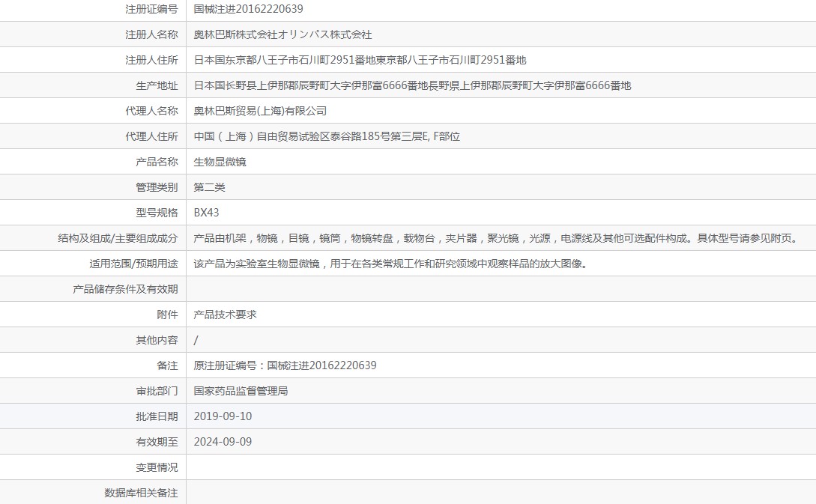
Task: Click the 代理人名称 label
Action: (151, 111)
